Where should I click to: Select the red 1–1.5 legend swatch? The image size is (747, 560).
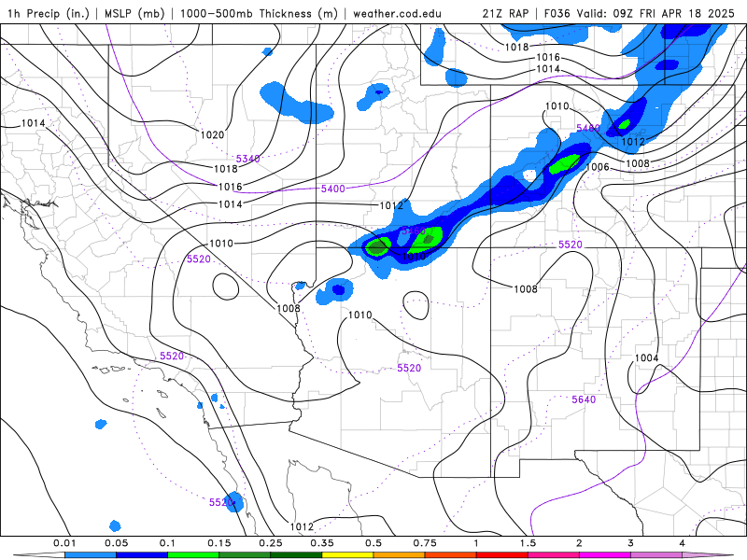click(x=502, y=555)
